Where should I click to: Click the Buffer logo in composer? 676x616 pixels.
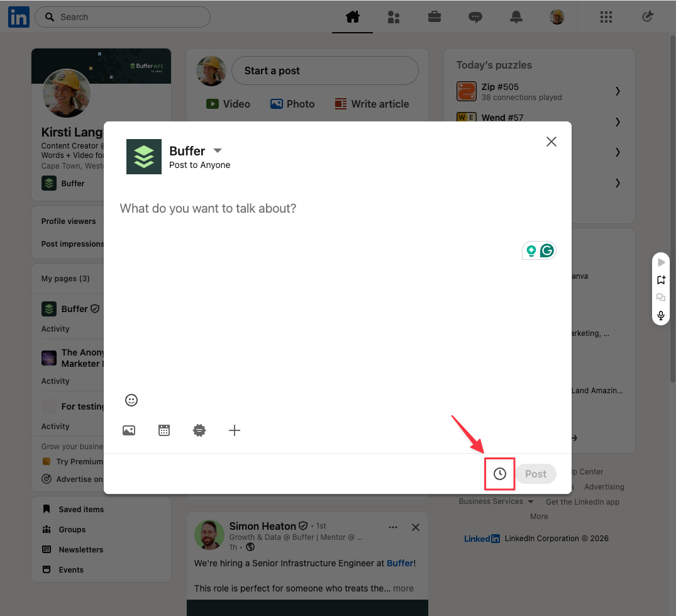pos(143,157)
